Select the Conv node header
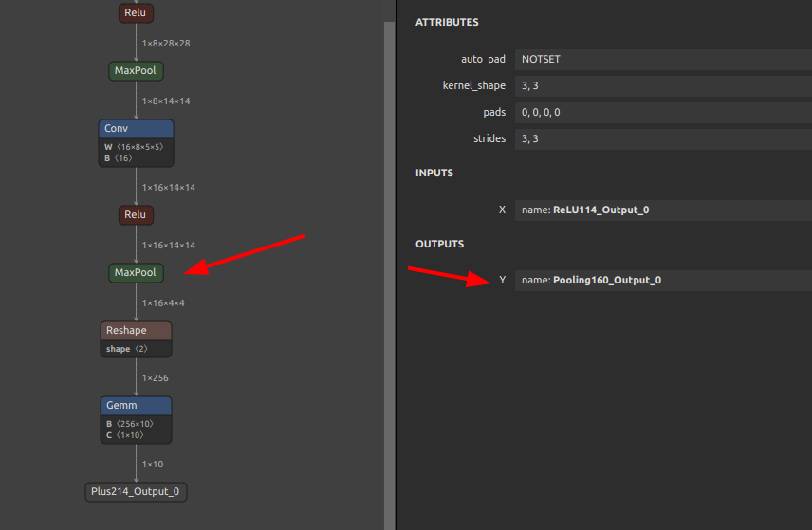Image resolution: width=812 pixels, height=530 pixels. [x=136, y=128]
